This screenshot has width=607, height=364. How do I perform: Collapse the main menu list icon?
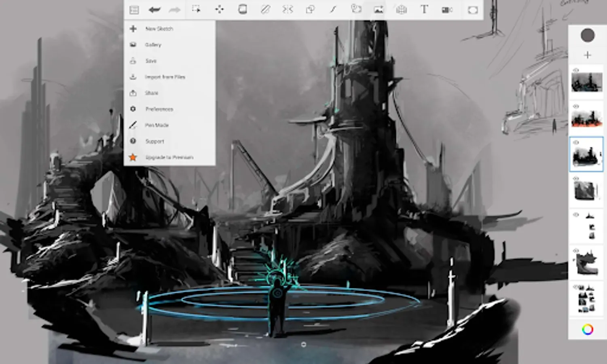(134, 10)
